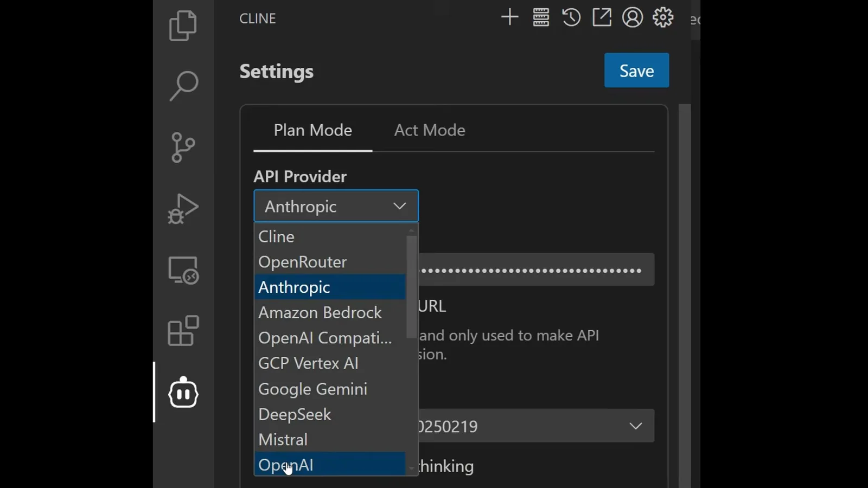Pick DeepSeek as the API provider
Screen dimensions: 868x488
coord(330,414)
